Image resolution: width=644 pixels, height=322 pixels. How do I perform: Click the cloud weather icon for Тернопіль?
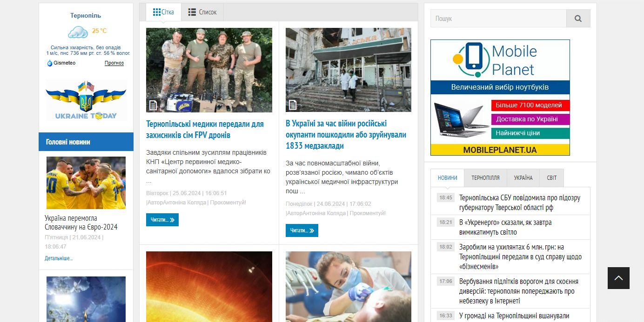[78, 32]
